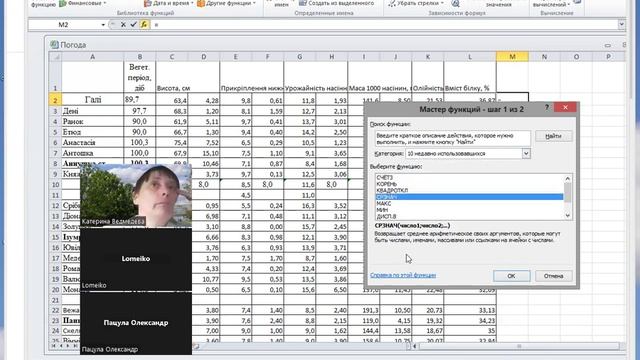Click the Найти button
640x360 pixels.
tap(553, 136)
